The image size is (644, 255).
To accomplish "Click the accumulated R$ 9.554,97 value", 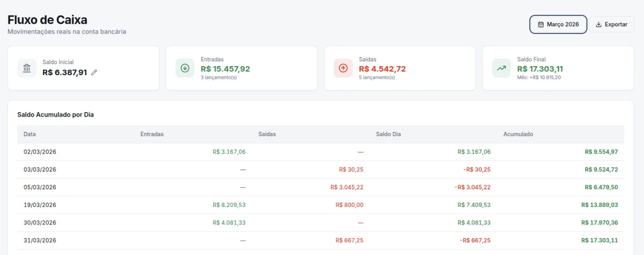I will [601, 152].
